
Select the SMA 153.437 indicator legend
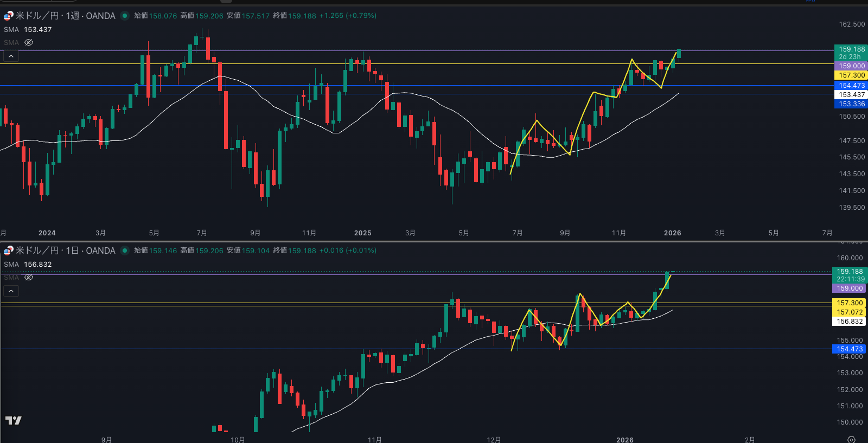(x=28, y=30)
